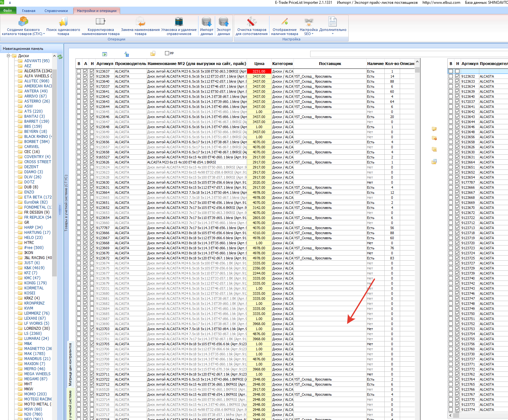Click the iFree folder icon in tree
The height and width of the screenshot is (420, 508).
point(21,248)
